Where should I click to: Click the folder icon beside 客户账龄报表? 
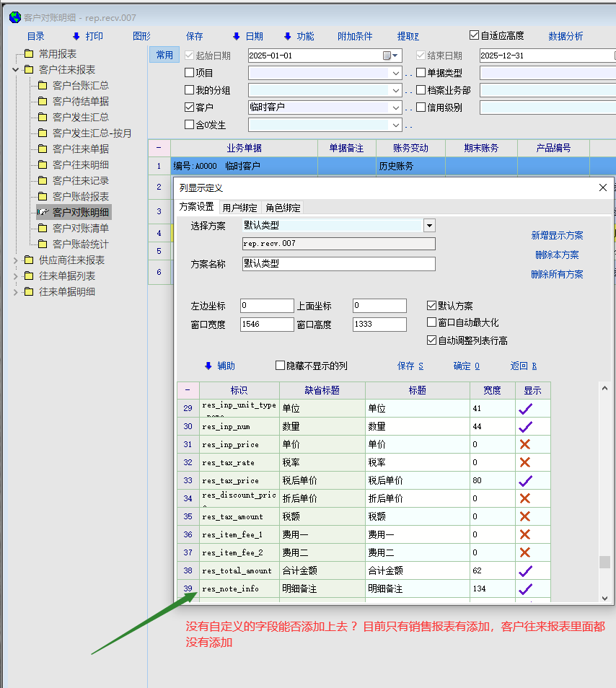click(x=42, y=196)
